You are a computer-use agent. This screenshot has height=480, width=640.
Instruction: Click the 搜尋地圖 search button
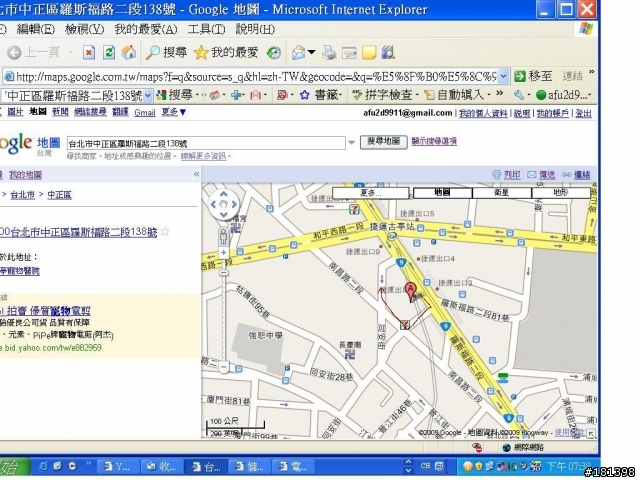(x=383, y=142)
